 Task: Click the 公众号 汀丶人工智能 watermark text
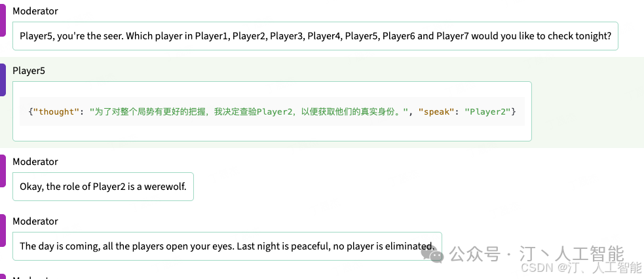(x=537, y=253)
